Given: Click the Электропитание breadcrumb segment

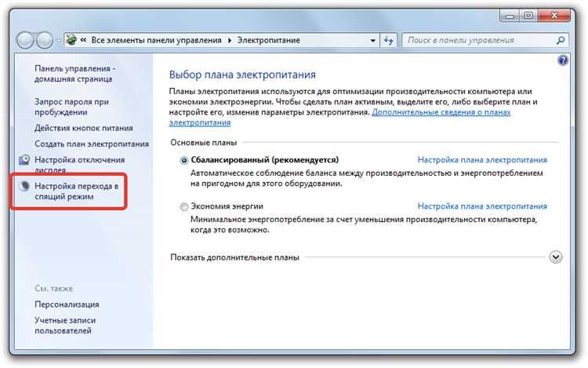Looking at the screenshot, I should pos(268,40).
